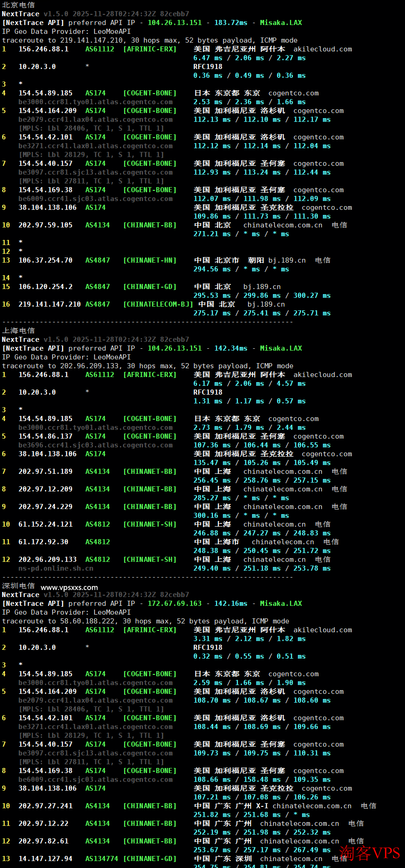Select the 183.72ms API latency value
The height and width of the screenshot is (868, 405).
pyautogui.click(x=231, y=23)
